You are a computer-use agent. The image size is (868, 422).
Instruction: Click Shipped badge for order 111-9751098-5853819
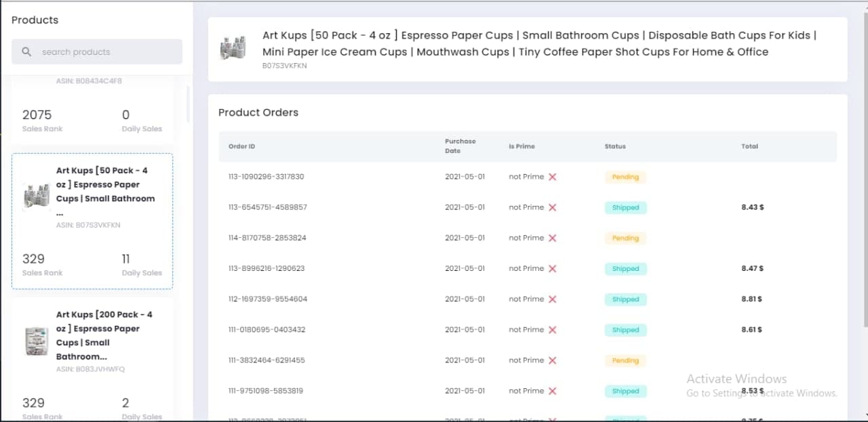625,391
